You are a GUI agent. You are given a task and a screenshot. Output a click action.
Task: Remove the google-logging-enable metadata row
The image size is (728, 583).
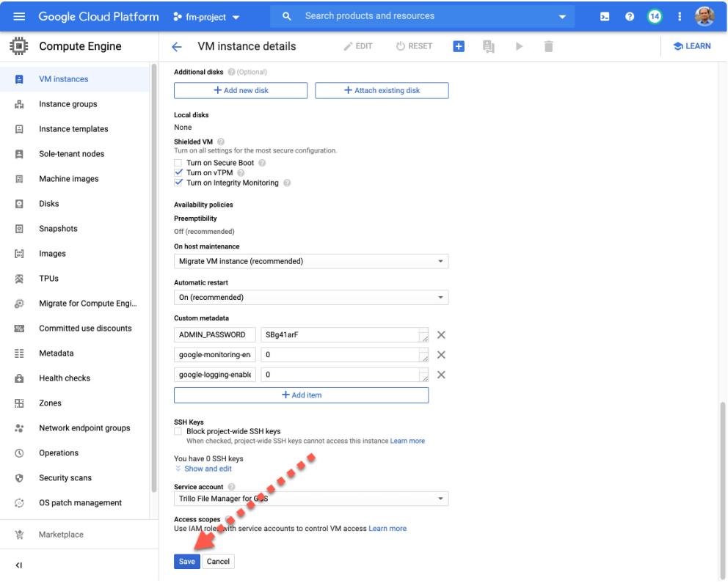point(441,375)
